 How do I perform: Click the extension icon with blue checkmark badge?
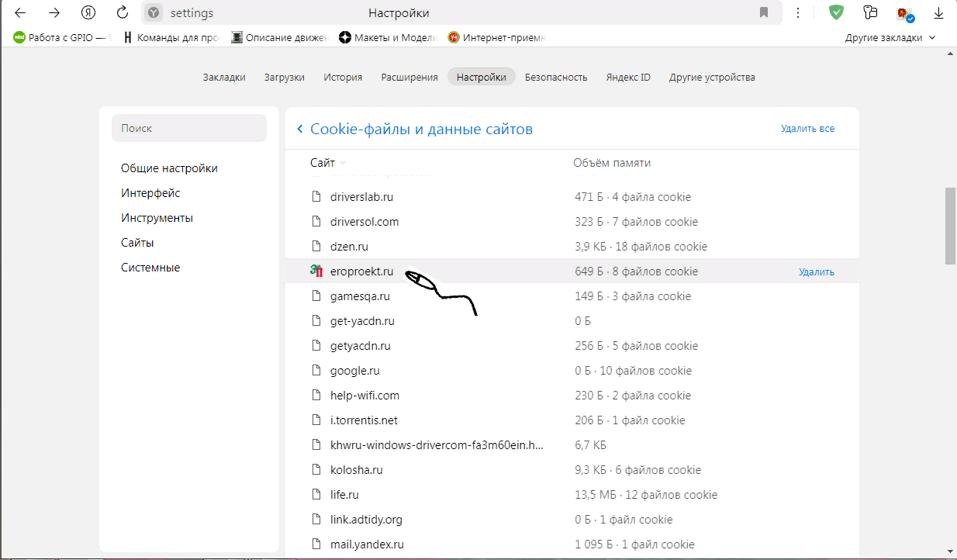point(904,13)
